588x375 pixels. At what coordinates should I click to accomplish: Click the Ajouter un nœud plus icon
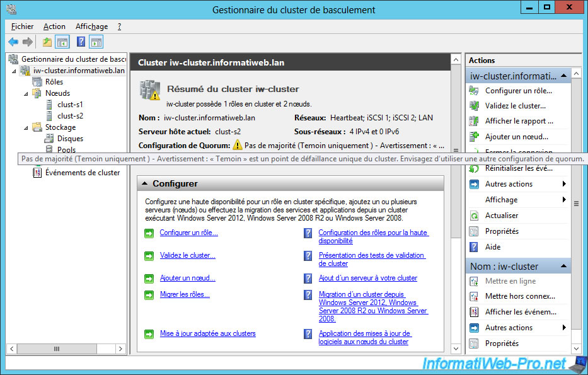(474, 137)
